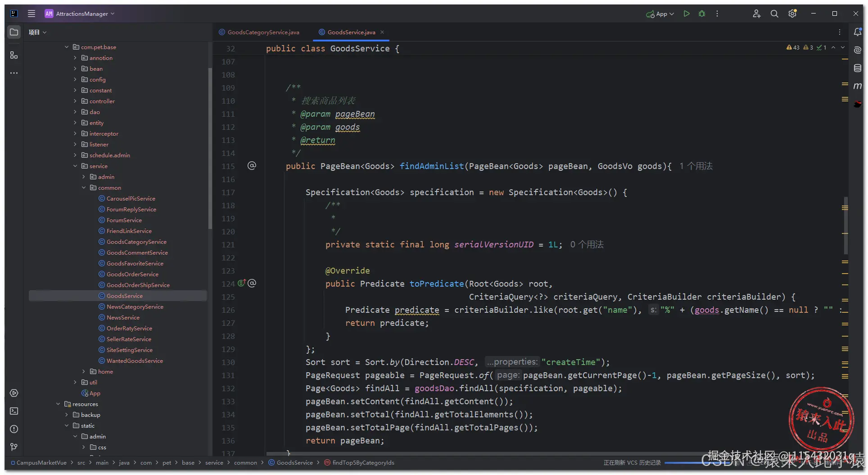Click the project tree vertical scrollbar

pyautogui.click(x=210, y=148)
